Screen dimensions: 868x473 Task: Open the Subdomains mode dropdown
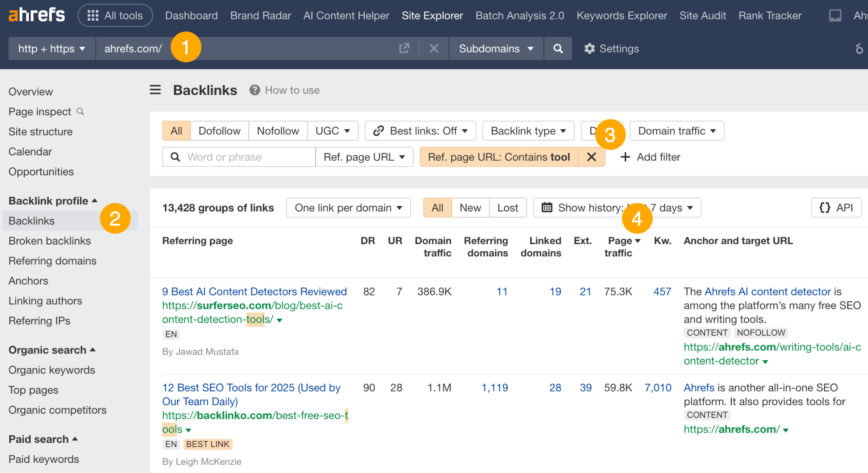point(496,48)
